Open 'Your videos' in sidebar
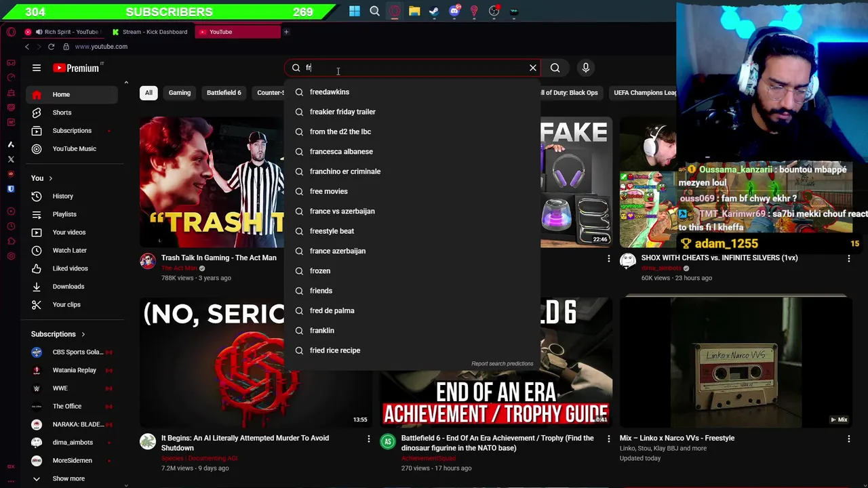The image size is (868, 488). pos(72,232)
